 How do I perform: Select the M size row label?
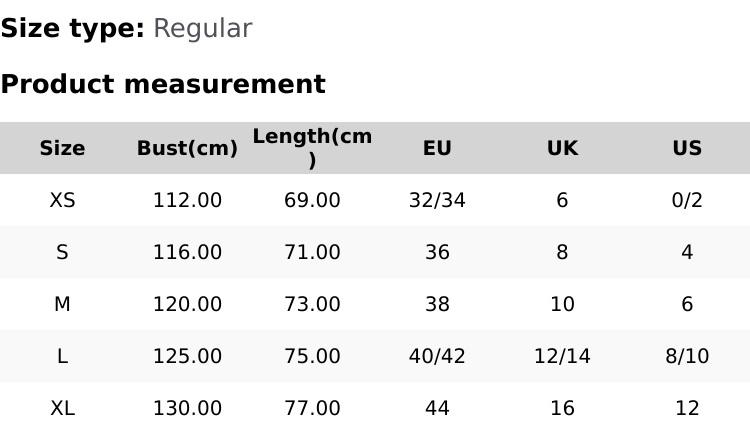(62, 304)
